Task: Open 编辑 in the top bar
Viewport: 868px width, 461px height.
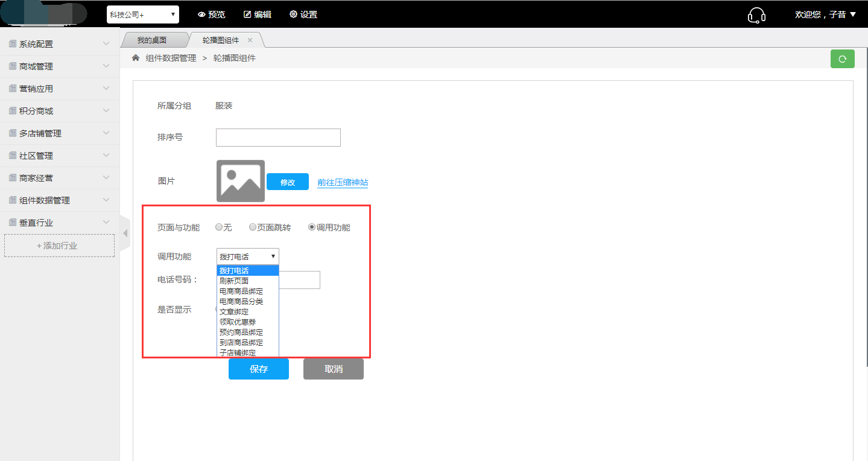Action: click(x=257, y=14)
